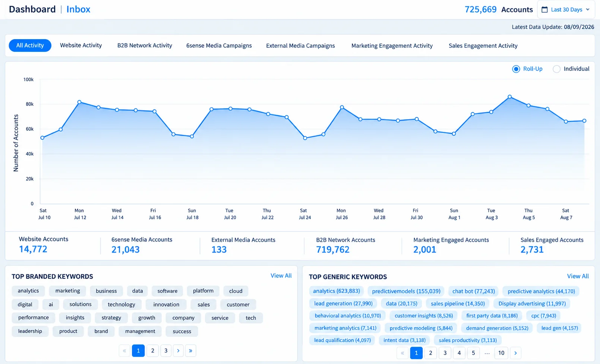Select the branded keyword 'marketing'
Image resolution: width=600 pixels, height=364 pixels.
point(67,291)
